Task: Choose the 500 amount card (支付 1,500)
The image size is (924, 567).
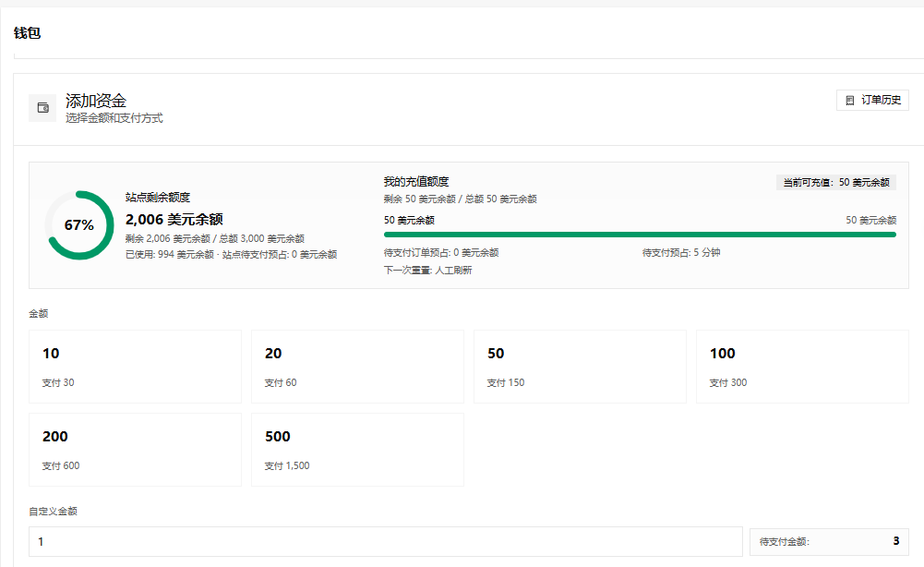Action: (x=357, y=450)
